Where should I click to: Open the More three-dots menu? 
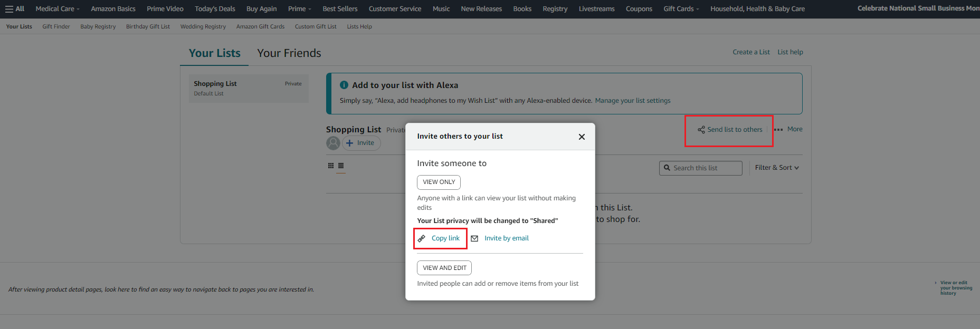pyautogui.click(x=788, y=129)
